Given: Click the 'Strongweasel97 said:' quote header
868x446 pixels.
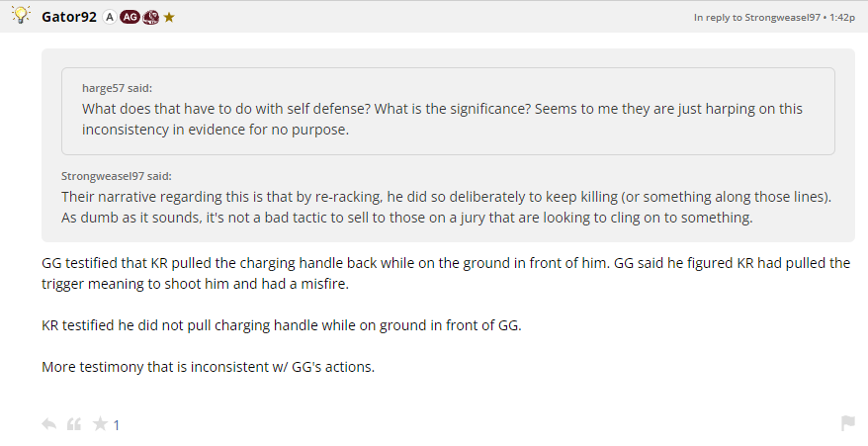Looking at the screenshot, I should point(117,176).
